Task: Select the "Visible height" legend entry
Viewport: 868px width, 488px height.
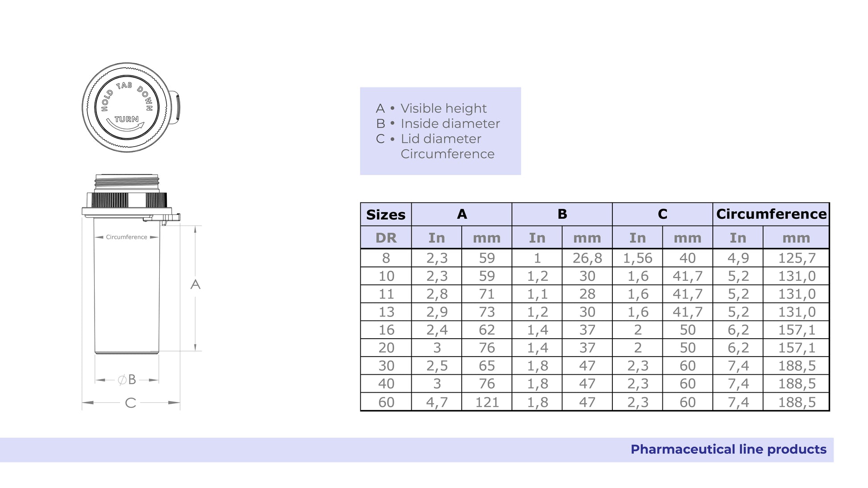Action: click(443, 108)
